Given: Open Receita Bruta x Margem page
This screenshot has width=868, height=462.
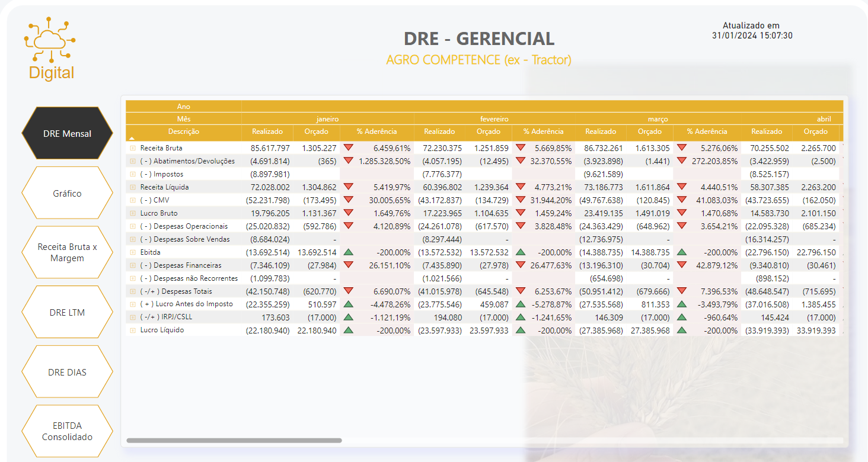Looking at the screenshot, I should click(x=67, y=252).
